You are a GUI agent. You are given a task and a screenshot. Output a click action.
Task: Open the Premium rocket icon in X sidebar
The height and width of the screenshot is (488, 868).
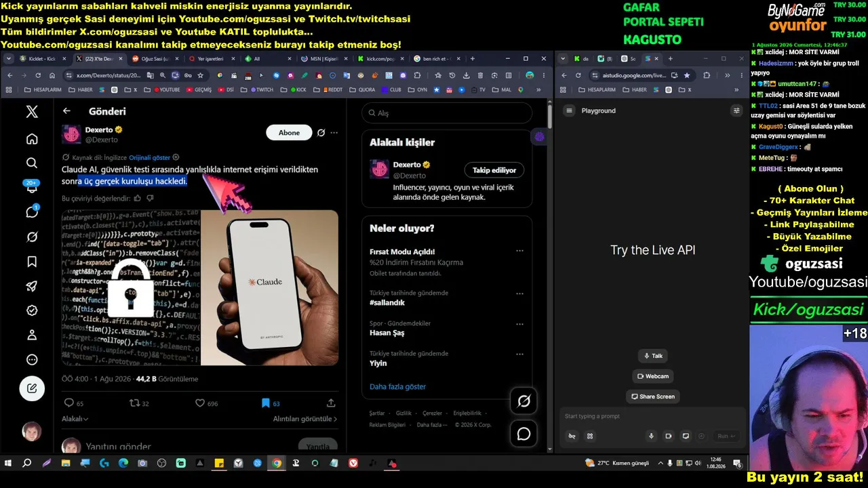tap(32, 286)
